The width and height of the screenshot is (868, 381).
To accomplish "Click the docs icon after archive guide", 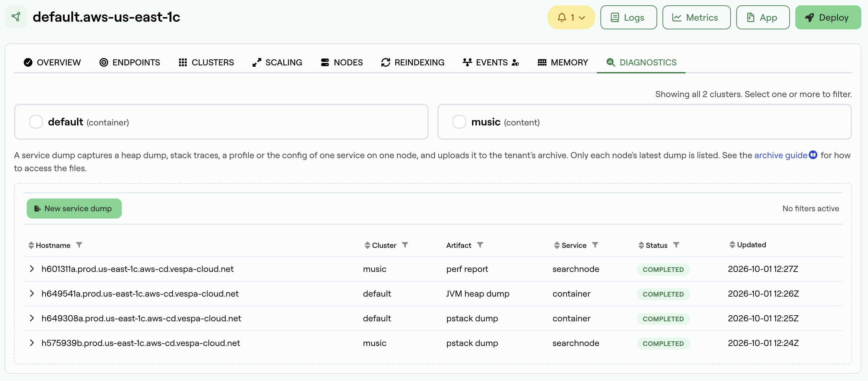I will pyautogui.click(x=813, y=154).
